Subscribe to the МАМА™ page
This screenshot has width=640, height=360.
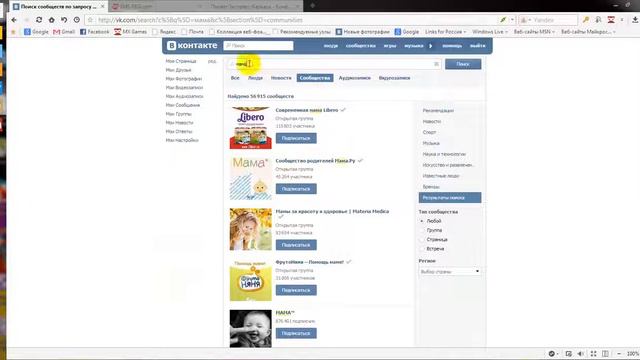pos(296,333)
